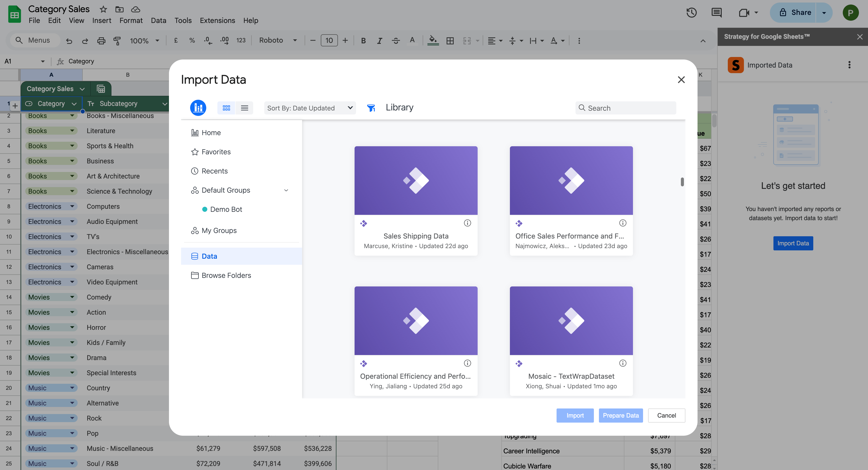Open the comments panel icon
The image size is (868, 470).
716,12
